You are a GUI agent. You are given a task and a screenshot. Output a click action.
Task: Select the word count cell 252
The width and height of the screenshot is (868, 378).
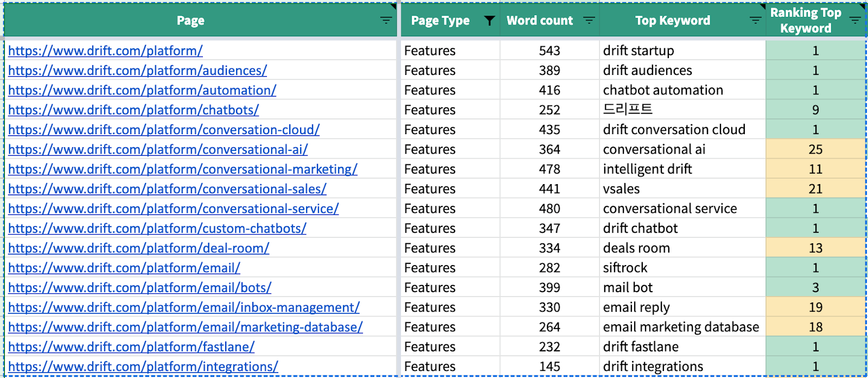[550, 110]
